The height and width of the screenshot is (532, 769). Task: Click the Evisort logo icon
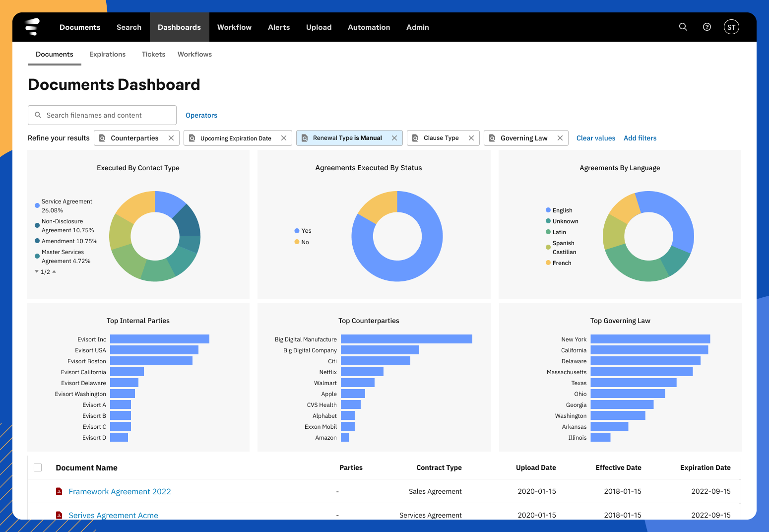coord(32,27)
